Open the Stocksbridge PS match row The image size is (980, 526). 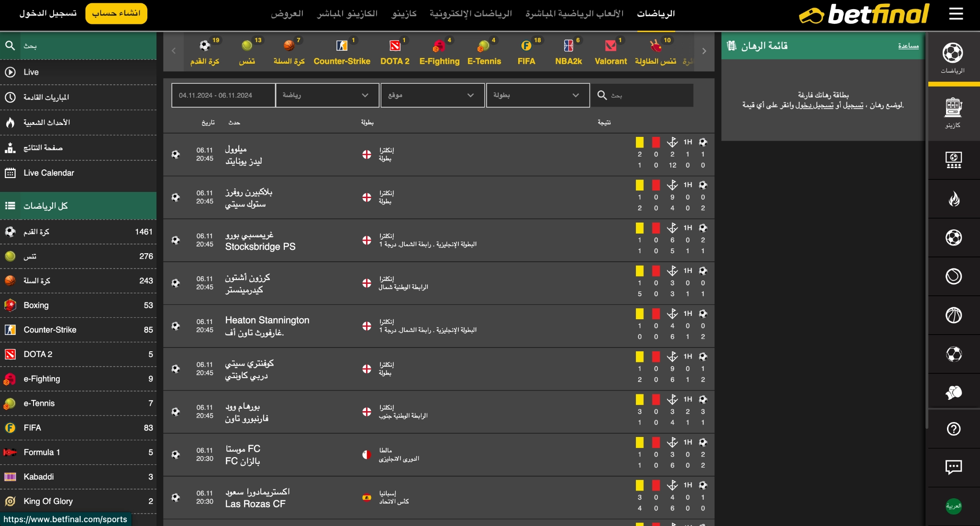pos(439,240)
